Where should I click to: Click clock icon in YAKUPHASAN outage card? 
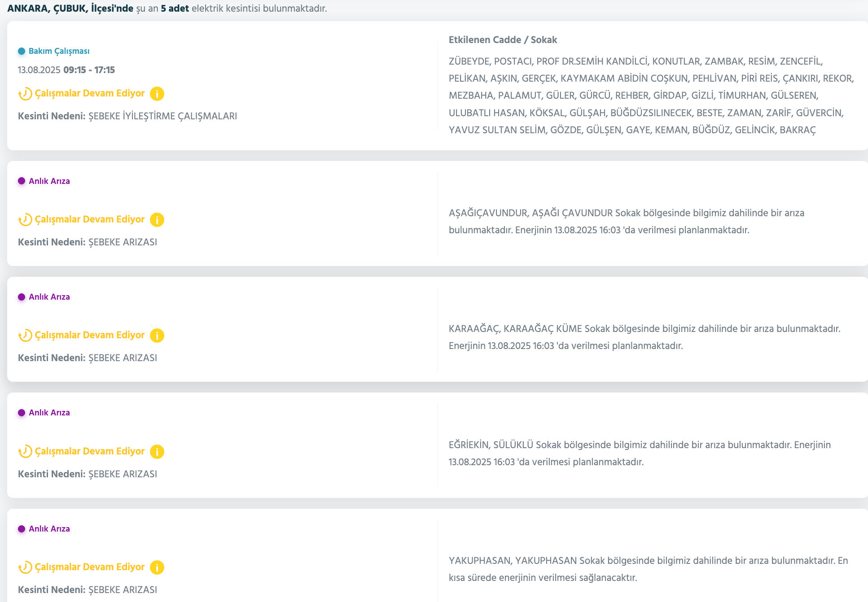pos(25,567)
